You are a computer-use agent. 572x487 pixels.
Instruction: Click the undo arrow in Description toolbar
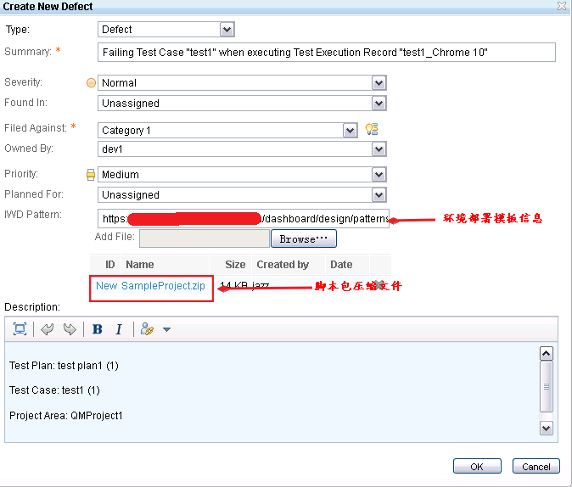pyautogui.click(x=47, y=329)
